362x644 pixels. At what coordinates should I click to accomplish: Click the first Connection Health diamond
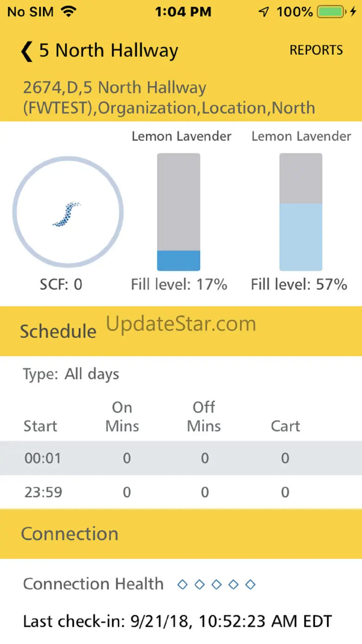tap(183, 584)
